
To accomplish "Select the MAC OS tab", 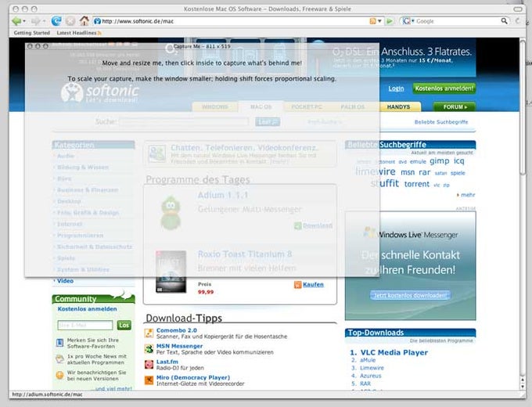I will [x=261, y=106].
